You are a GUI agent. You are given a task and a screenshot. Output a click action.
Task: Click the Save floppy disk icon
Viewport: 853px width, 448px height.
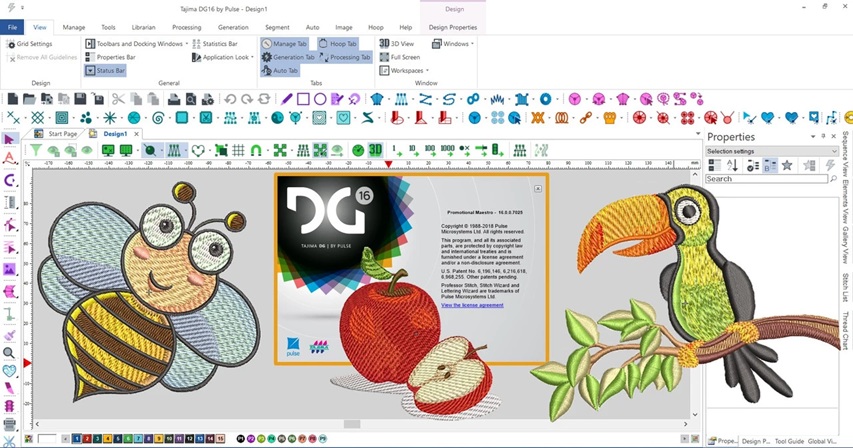[81, 99]
